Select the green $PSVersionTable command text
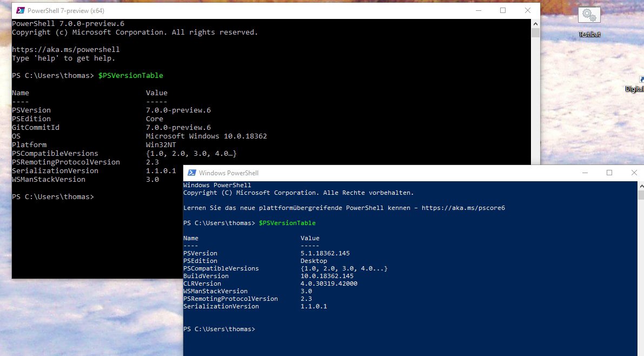 (130, 75)
